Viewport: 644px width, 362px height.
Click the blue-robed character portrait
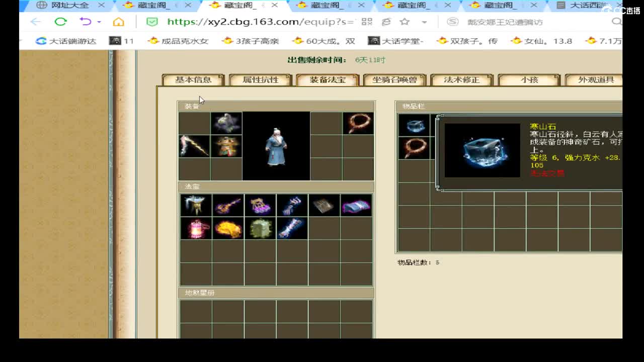(276, 146)
